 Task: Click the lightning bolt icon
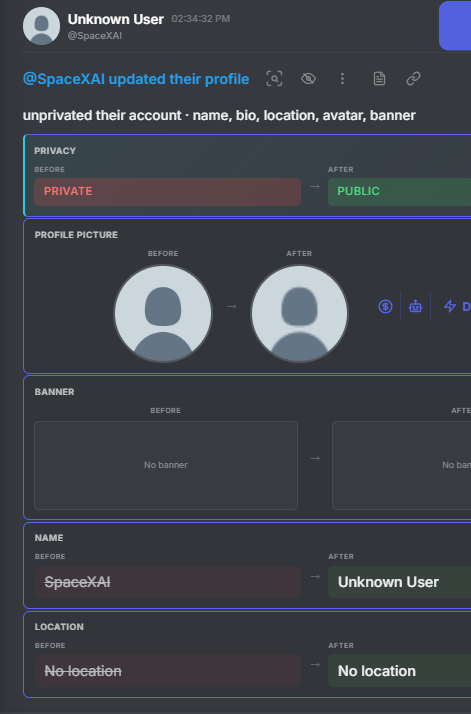pos(450,306)
